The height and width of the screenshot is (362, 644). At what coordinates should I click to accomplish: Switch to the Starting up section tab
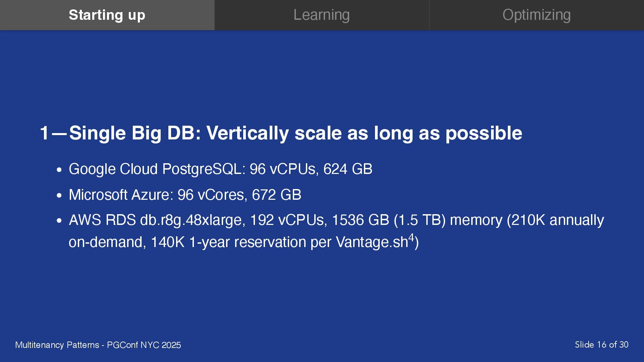click(107, 15)
